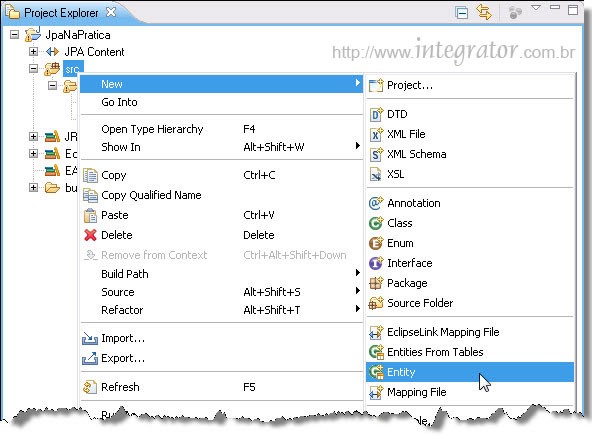This screenshot has width=592, height=436.
Task: Click the new Class icon
Action: (376, 223)
